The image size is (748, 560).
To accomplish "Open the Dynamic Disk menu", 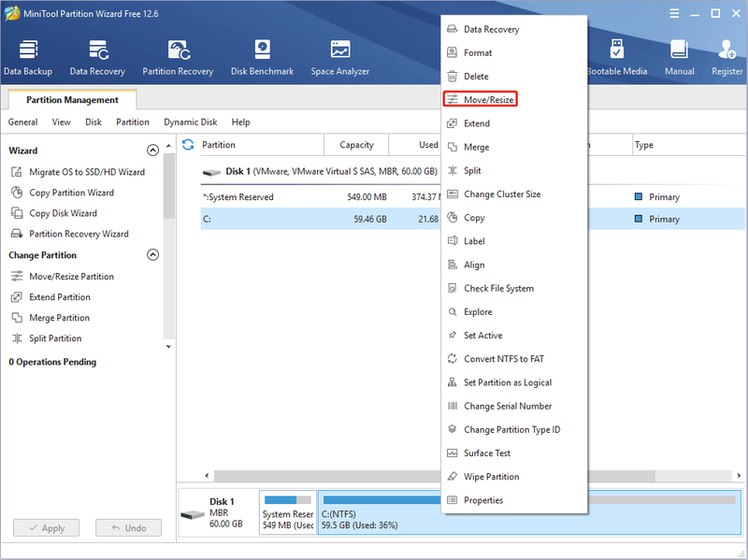I will 191,122.
